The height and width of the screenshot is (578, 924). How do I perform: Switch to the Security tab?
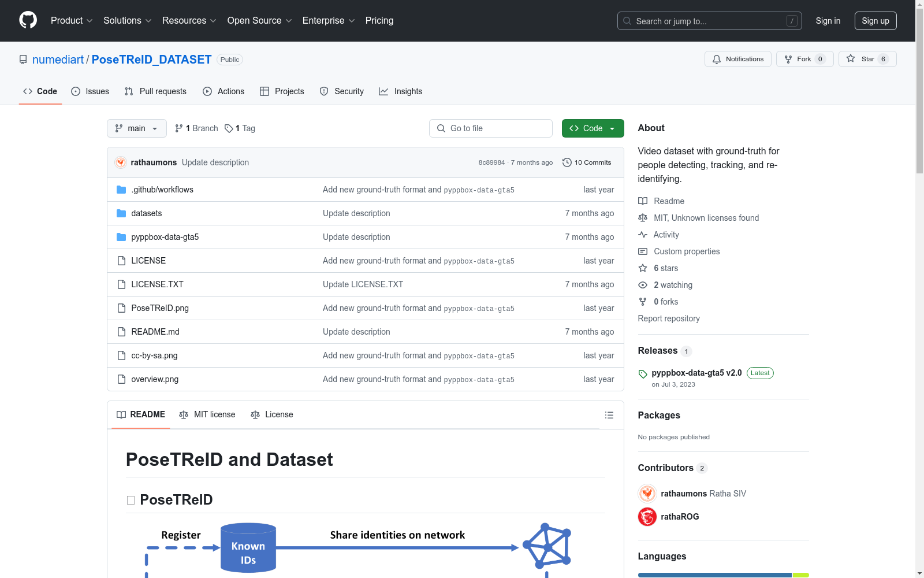[x=342, y=91]
